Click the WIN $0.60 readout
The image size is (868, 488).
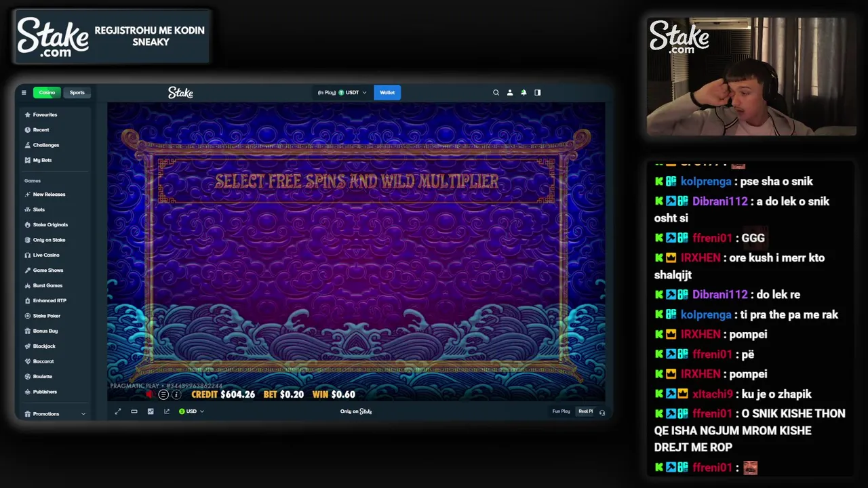click(x=334, y=394)
